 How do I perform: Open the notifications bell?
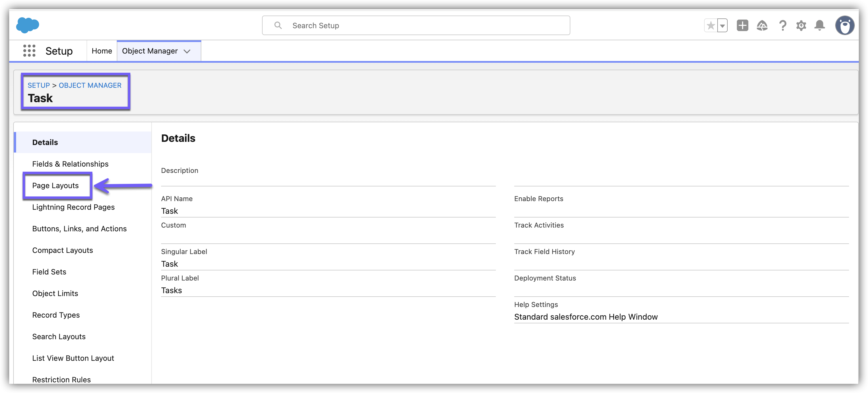pos(819,26)
